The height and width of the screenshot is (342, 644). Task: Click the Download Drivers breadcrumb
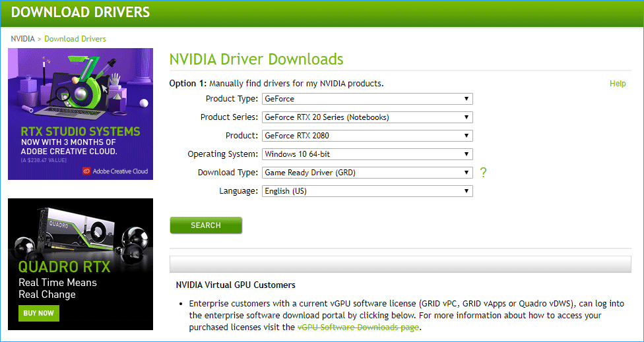[75, 39]
